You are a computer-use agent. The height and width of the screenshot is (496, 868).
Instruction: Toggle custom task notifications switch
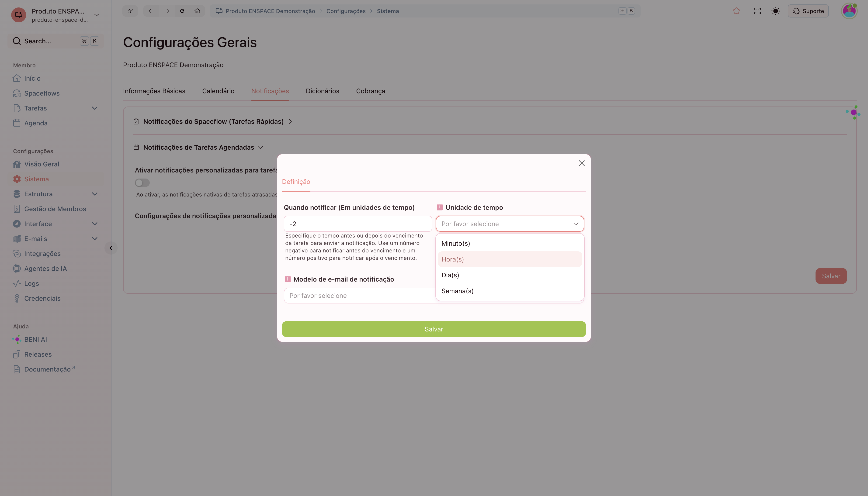pos(142,183)
